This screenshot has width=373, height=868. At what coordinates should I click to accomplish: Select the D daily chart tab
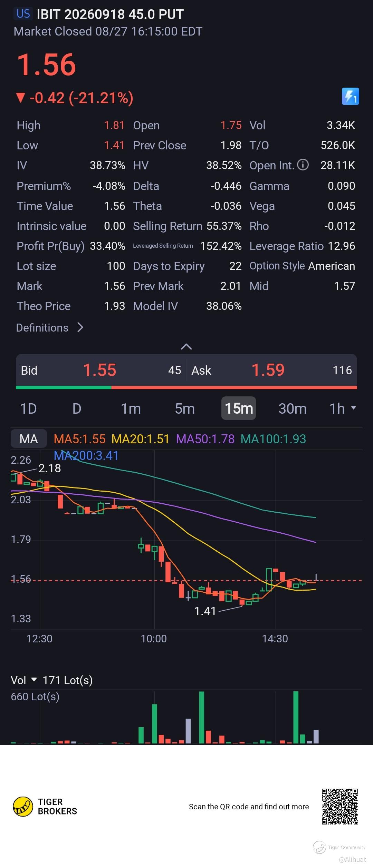click(77, 408)
